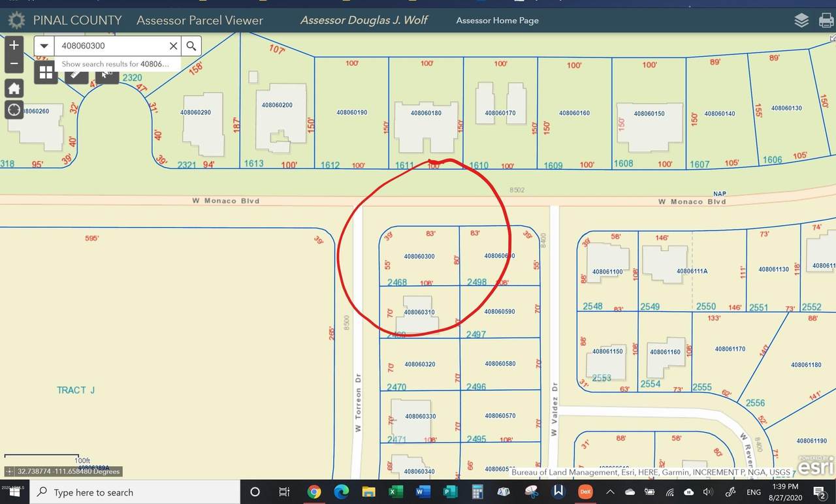This screenshot has height=504, width=836.
Task: Click the Type here to search box
Action: click(x=136, y=492)
